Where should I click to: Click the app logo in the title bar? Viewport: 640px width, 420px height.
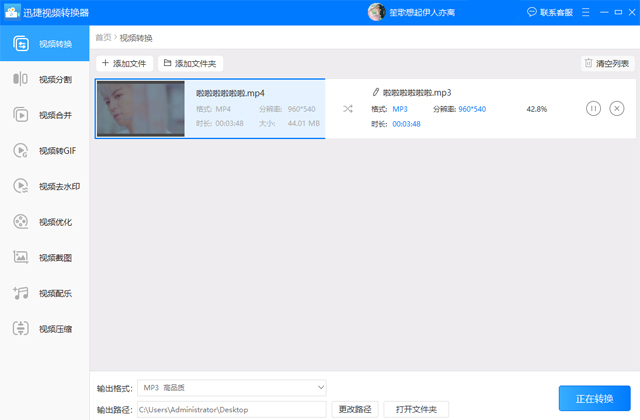[12, 12]
